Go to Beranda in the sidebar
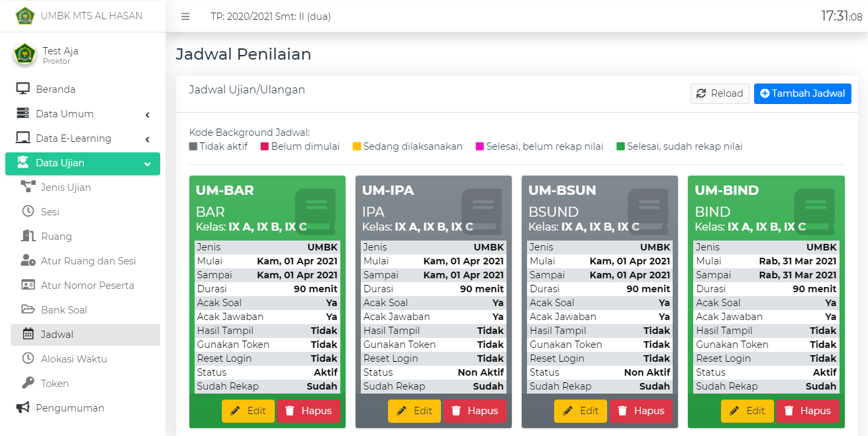 (56, 89)
